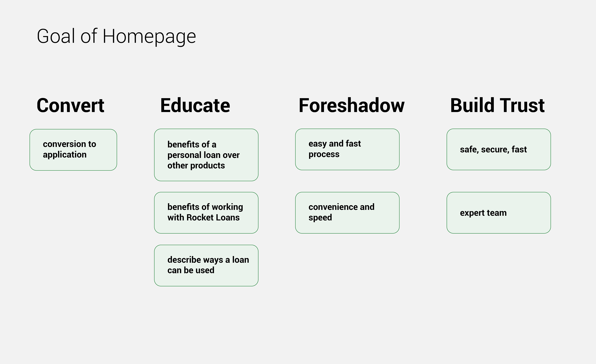Select 'describe ways a loan can be used' card
The height and width of the screenshot is (364, 596).
coord(206,266)
